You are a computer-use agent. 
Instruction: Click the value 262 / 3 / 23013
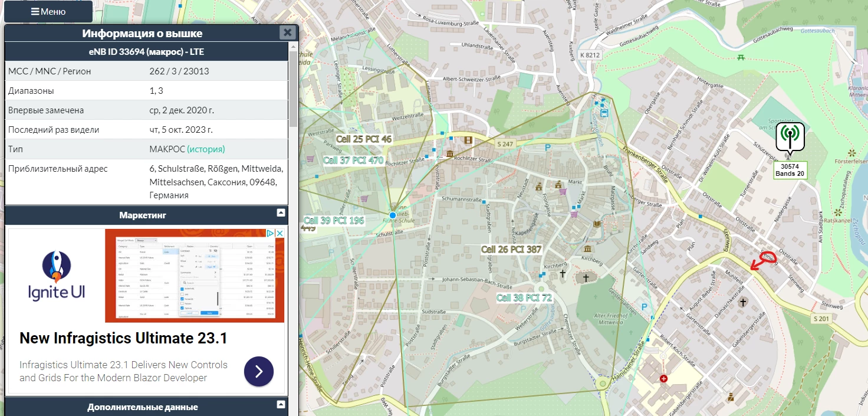coord(179,71)
